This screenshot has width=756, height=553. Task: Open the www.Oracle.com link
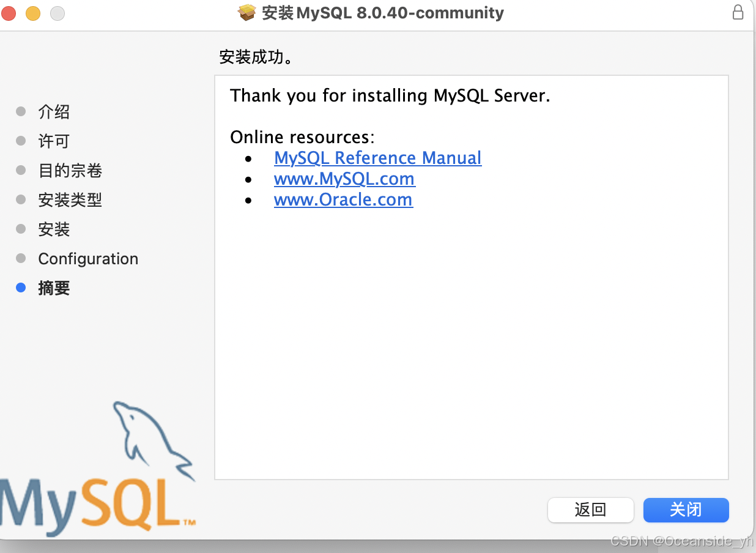[343, 199]
